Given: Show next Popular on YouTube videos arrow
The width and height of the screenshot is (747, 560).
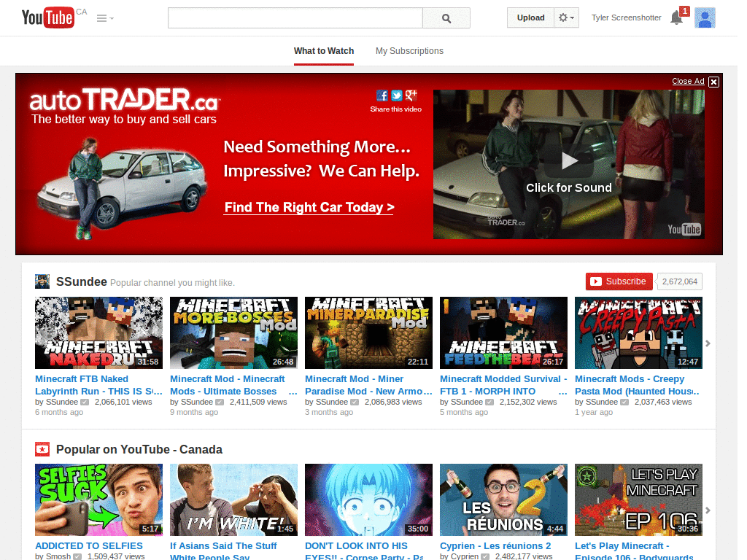Looking at the screenshot, I should click(708, 510).
